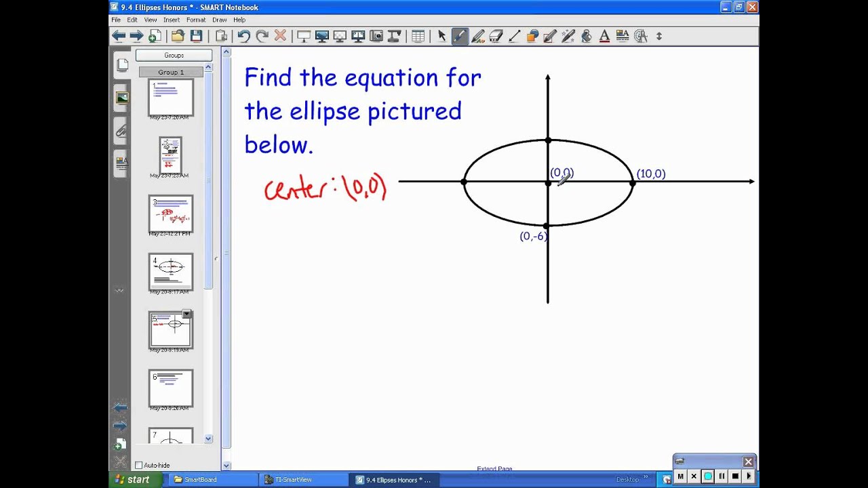Choose the Select arrow tool
This screenshot has width=868, height=488.
coord(441,36)
